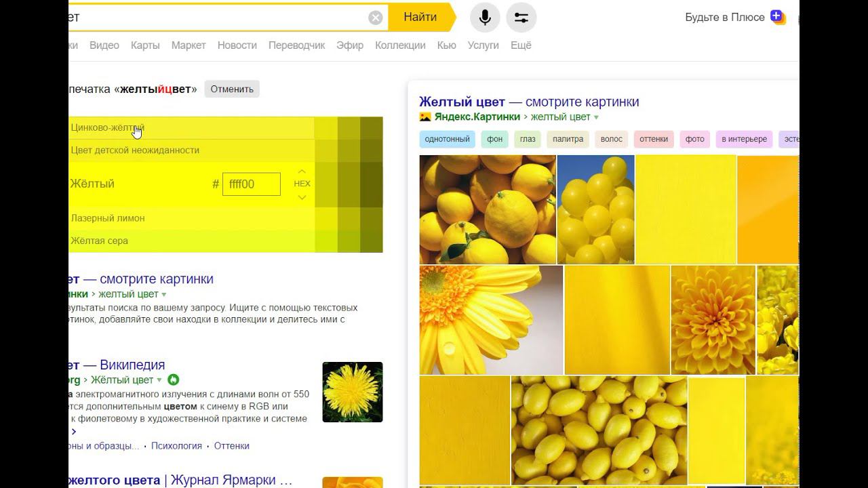The image size is (868, 488).
Task: Open the Википедия result title link
Action: tap(117, 365)
